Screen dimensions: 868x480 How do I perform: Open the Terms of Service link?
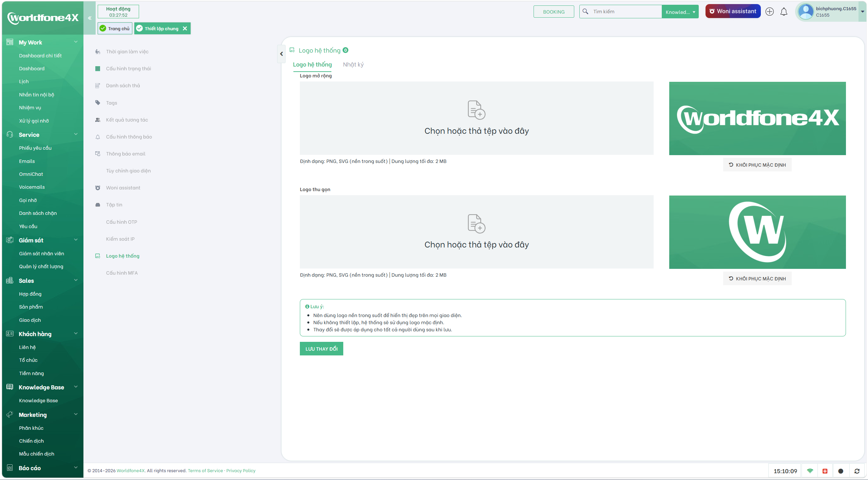[x=205, y=471]
